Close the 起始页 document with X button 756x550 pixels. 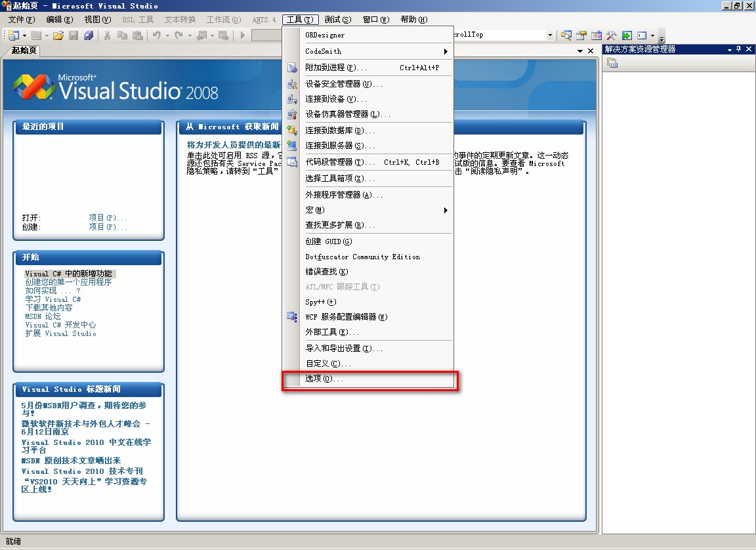(591, 51)
